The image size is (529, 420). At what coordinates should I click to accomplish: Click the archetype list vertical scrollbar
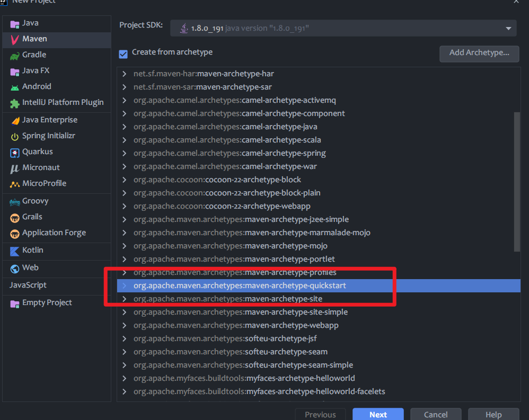pos(516,182)
